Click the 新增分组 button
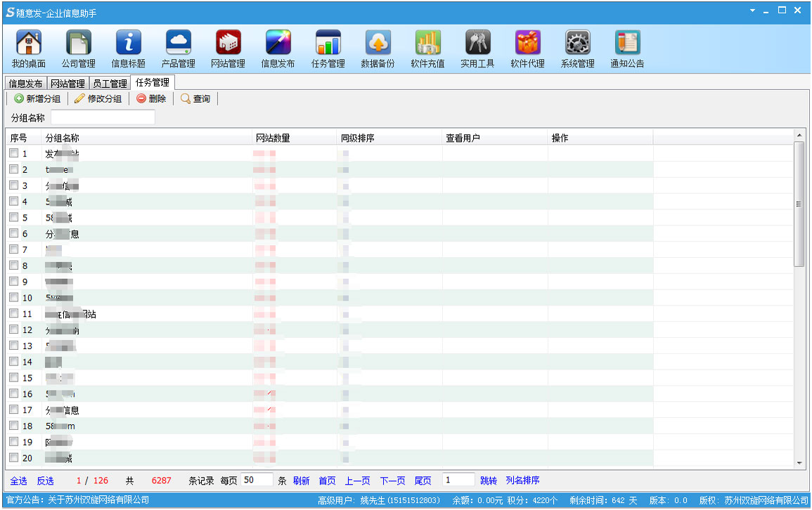 [38, 99]
